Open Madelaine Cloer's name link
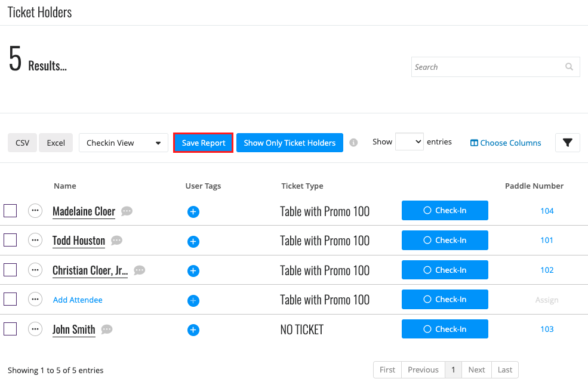 click(x=84, y=211)
